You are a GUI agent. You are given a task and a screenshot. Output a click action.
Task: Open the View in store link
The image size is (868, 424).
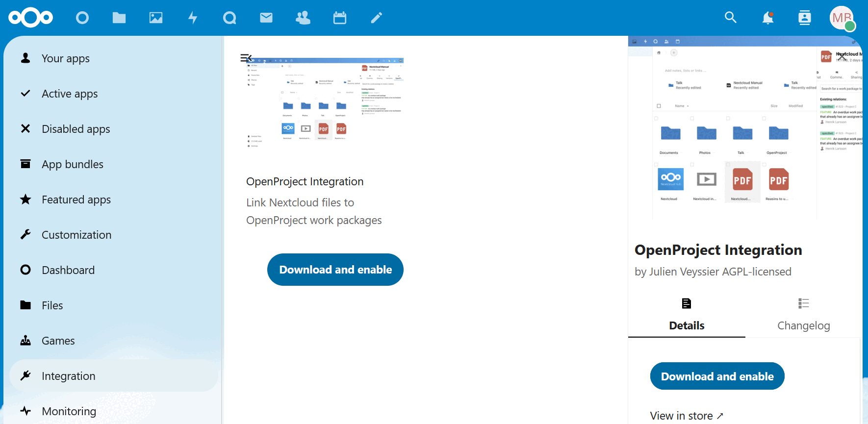pos(686,416)
